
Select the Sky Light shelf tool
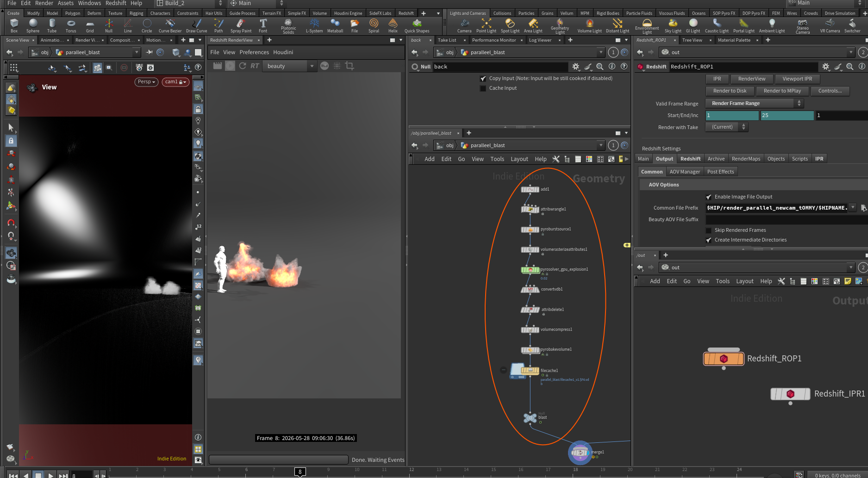(x=673, y=25)
